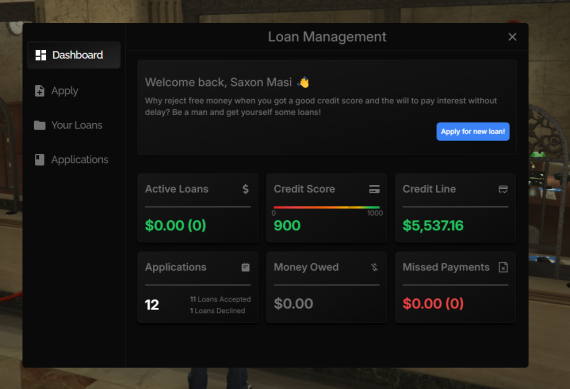Click the Credit Line card title
This screenshot has width=570, height=389.
click(429, 189)
